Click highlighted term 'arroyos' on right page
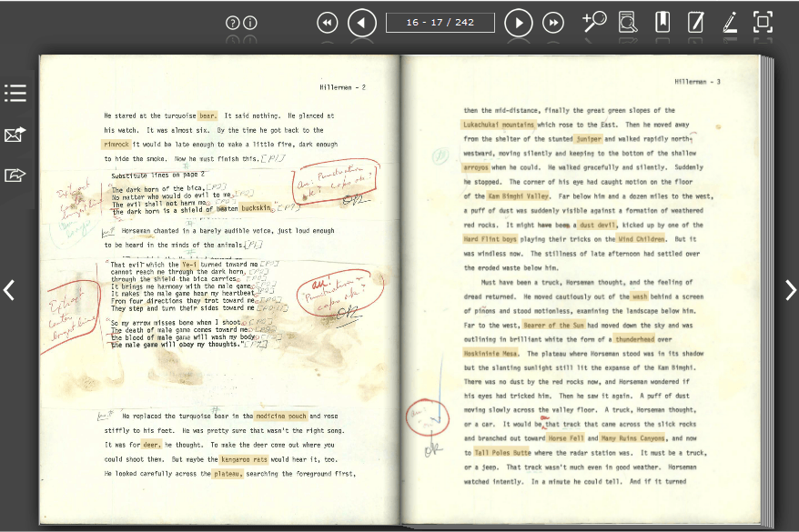 (x=476, y=167)
